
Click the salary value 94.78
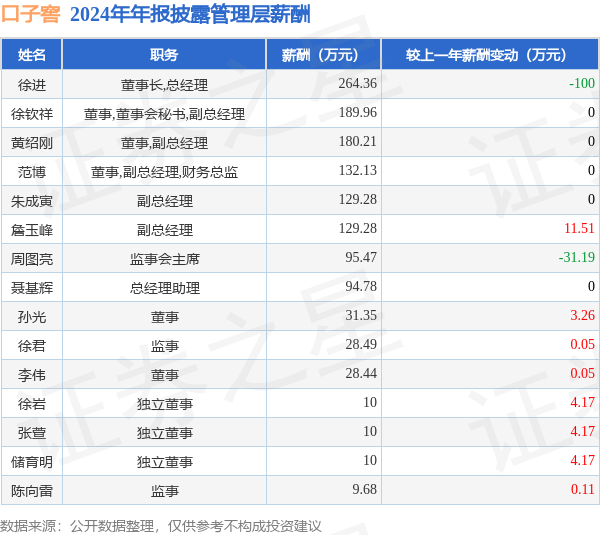coord(361,287)
